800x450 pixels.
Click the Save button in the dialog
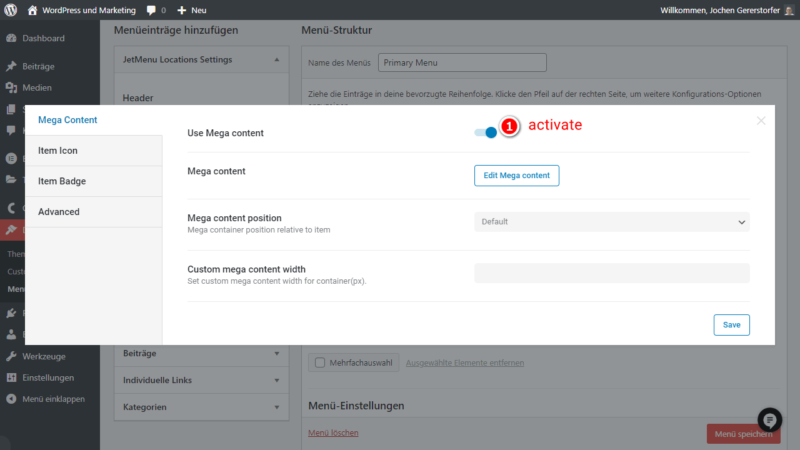point(731,325)
